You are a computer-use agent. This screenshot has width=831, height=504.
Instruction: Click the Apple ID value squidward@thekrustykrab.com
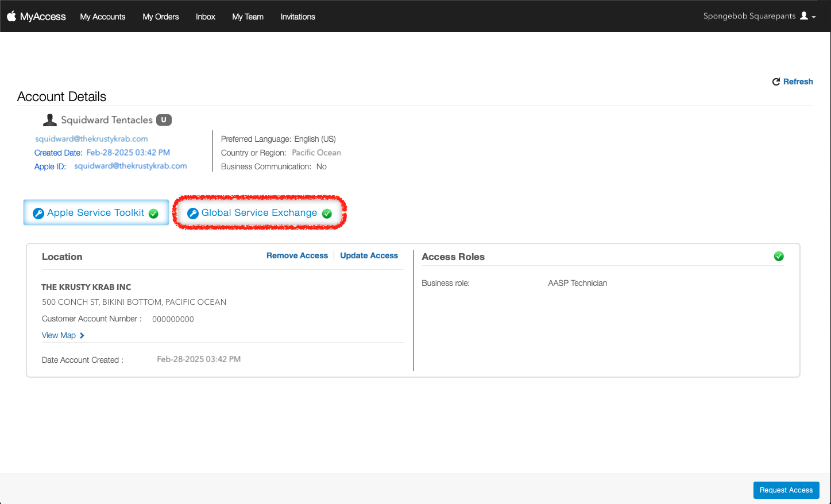coord(131,166)
